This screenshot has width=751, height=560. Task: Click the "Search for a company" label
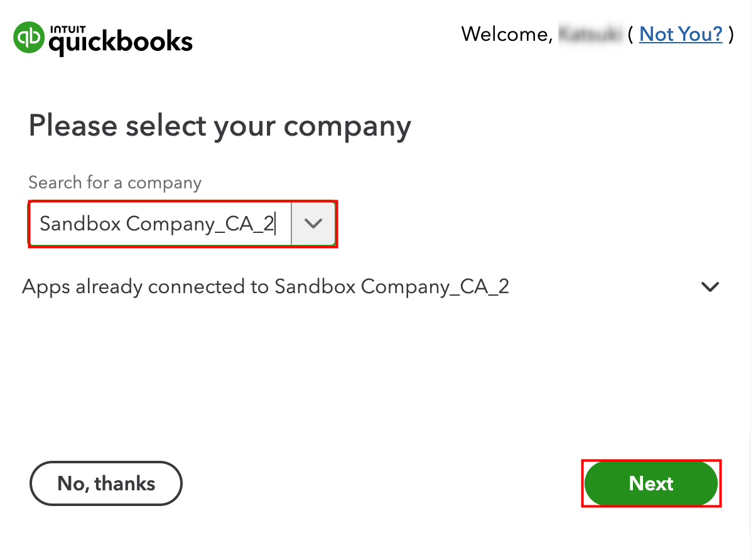point(115,183)
